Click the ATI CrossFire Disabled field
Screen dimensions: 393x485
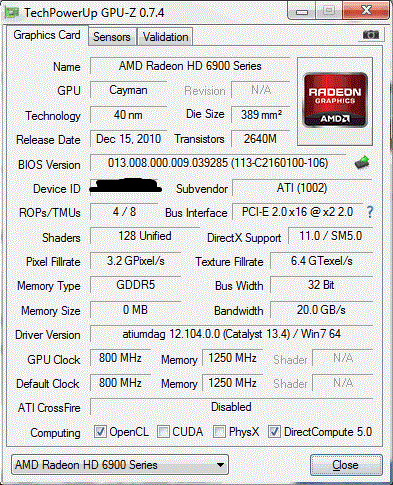tap(231, 407)
